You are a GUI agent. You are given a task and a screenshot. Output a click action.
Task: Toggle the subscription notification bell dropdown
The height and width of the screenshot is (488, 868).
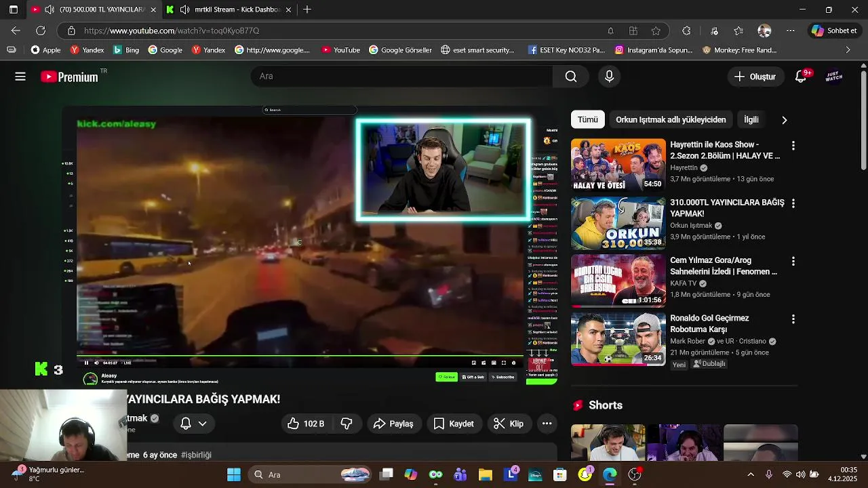click(x=193, y=424)
